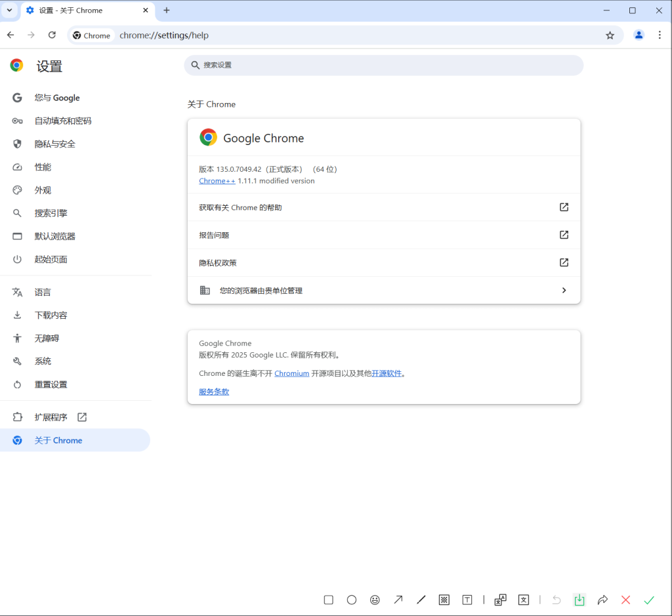Click the OCR text recognition tool
The height and width of the screenshot is (616, 672).
(x=524, y=600)
